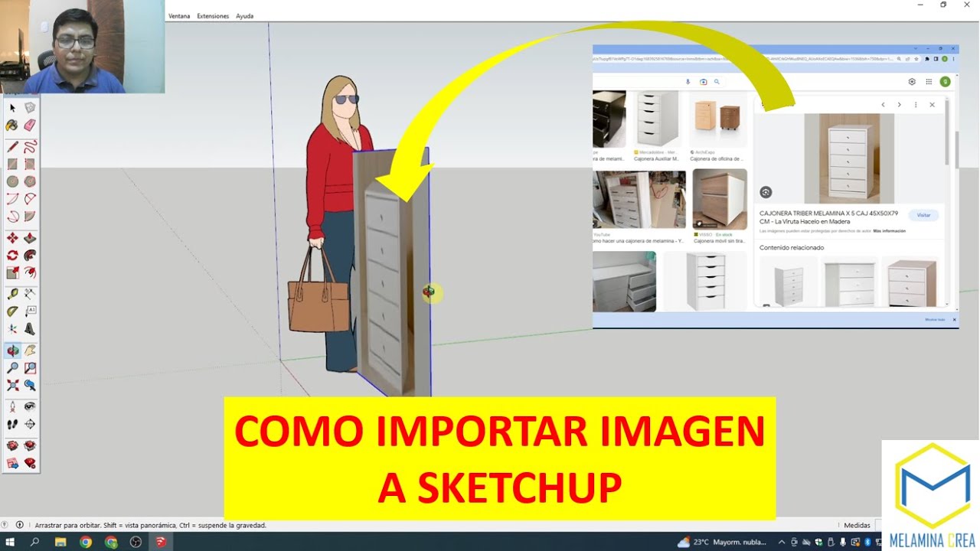Viewport: 980px width, 551px height.
Task: Select the Text label tool
Action: (30, 311)
